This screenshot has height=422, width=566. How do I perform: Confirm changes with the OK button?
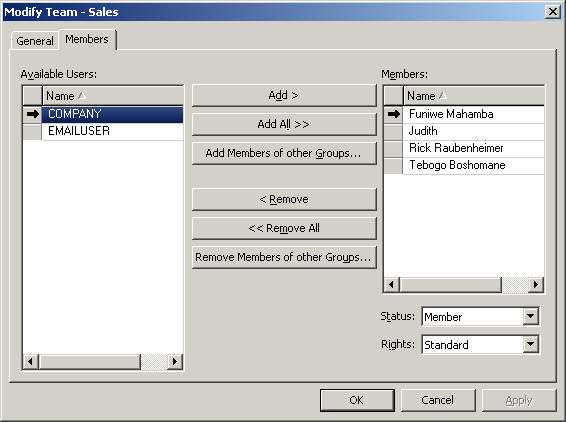(x=357, y=400)
